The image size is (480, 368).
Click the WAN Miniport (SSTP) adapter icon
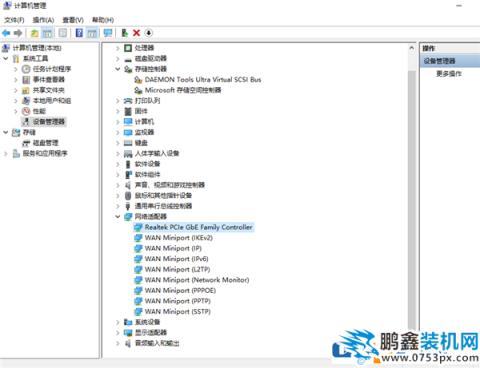pyautogui.click(x=138, y=312)
